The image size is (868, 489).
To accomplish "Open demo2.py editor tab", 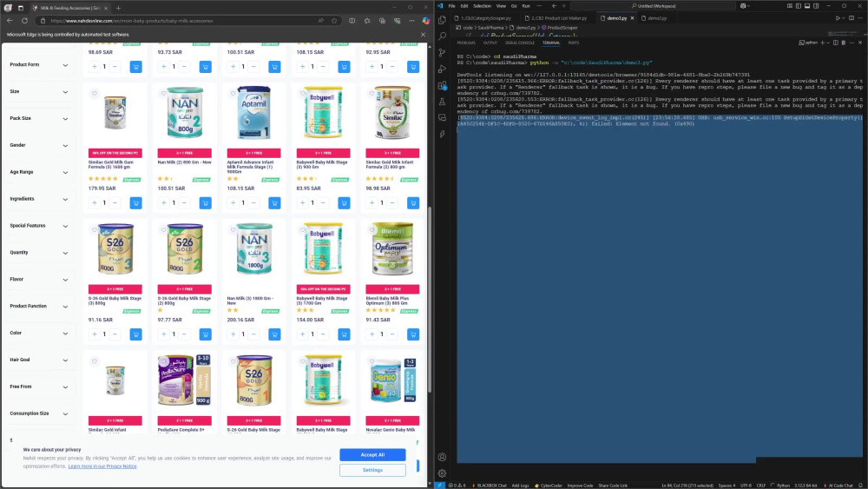I will click(656, 18).
